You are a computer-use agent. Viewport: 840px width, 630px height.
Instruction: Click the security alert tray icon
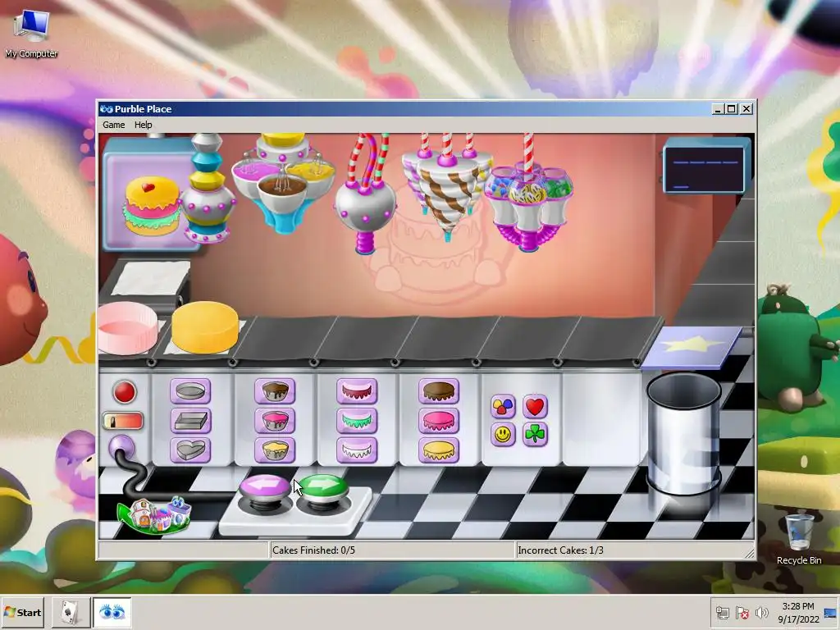coord(742,612)
